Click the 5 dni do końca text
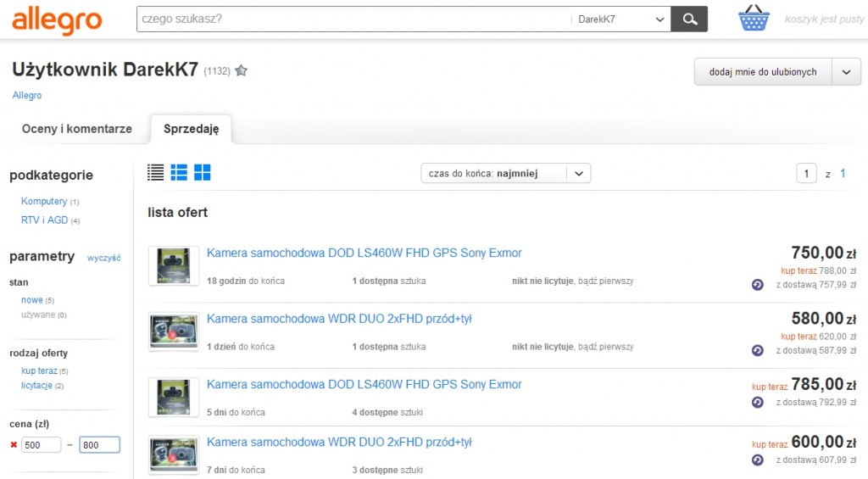Viewport: 868px width, 479px height. pyautogui.click(x=236, y=413)
